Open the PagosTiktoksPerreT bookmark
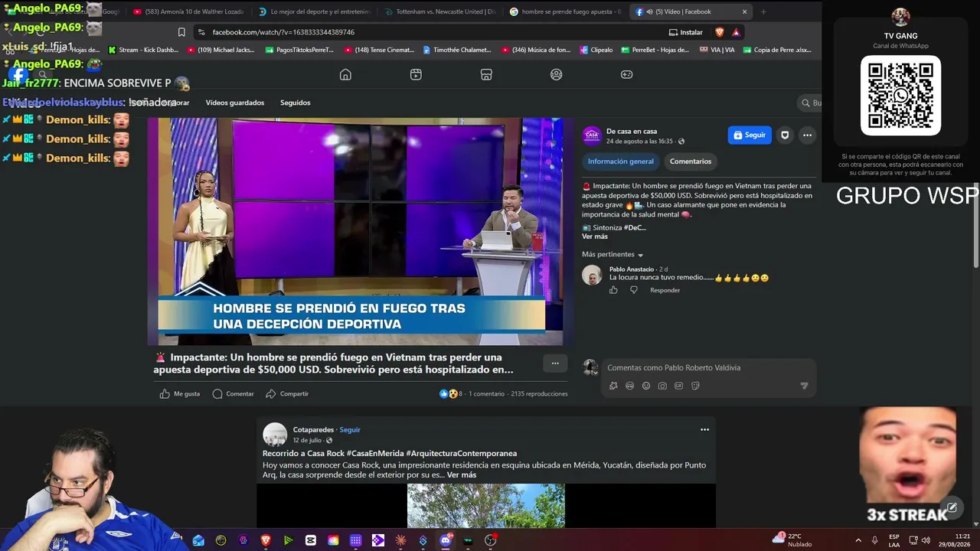 tap(299, 50)
